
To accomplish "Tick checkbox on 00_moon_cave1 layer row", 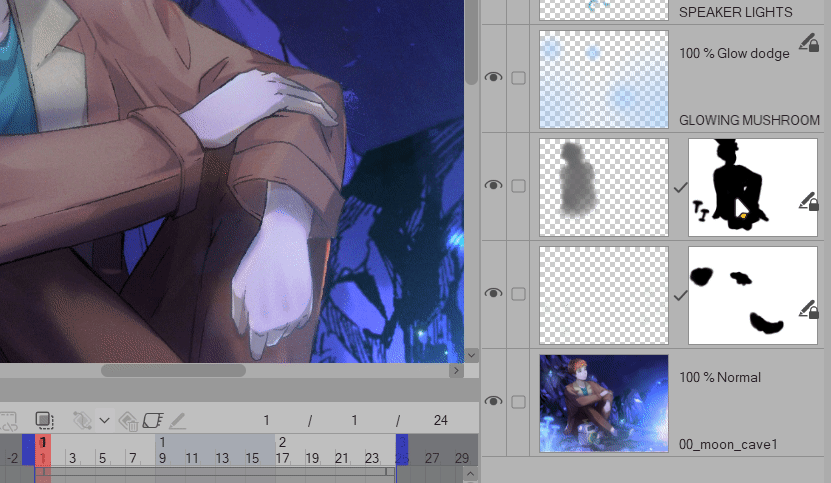I will click(518, 402).
